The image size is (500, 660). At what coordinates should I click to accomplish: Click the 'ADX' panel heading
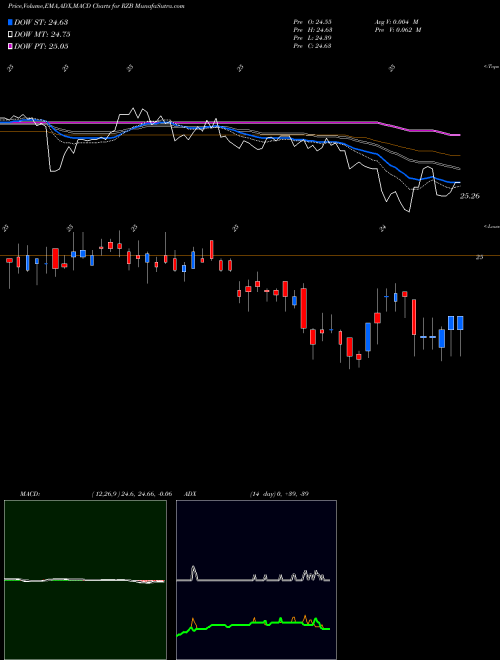tap(191, 494)
